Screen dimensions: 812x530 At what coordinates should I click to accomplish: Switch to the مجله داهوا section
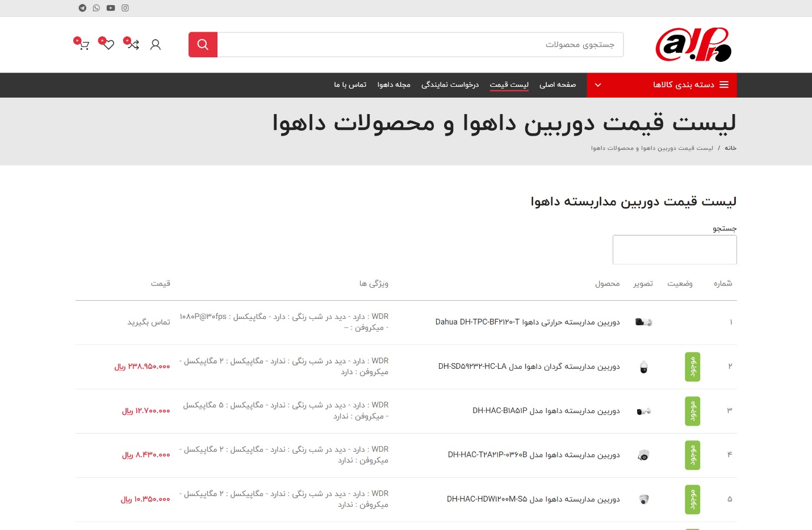(x=394, y=85)
